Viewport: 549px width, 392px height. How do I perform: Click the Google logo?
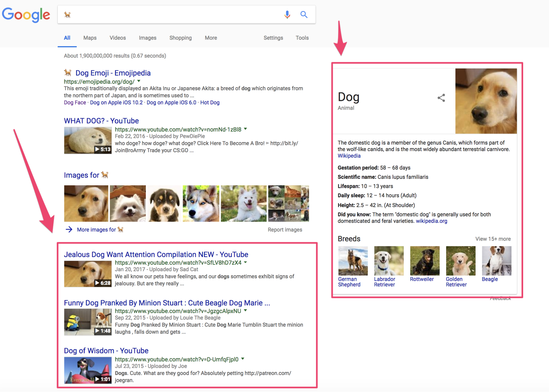[26, 15]
